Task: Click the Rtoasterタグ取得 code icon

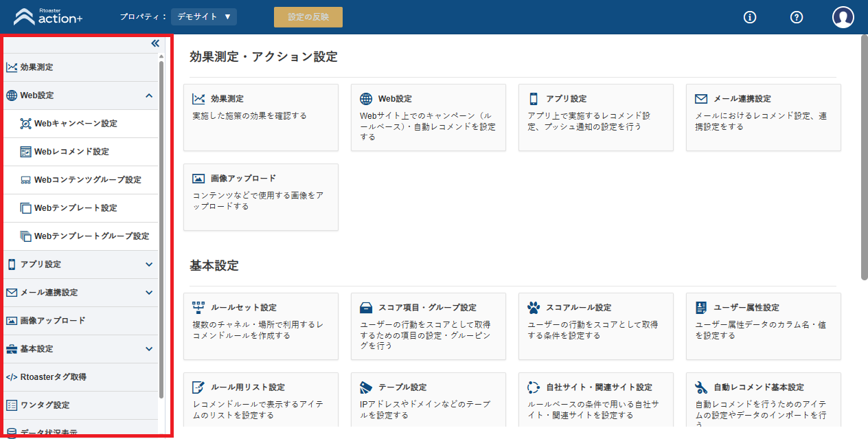Action: click(x=12, y=377)
